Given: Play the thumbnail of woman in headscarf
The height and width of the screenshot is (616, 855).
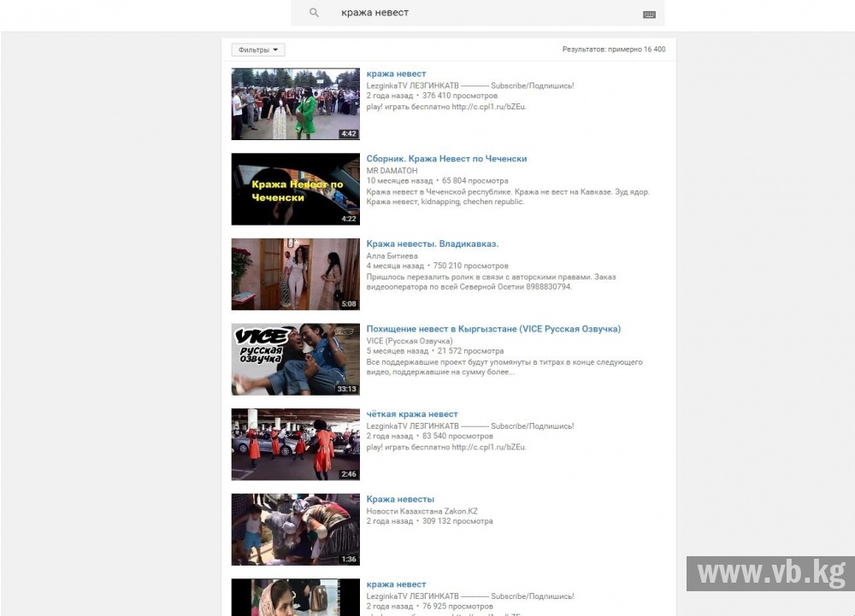Looking at the screenshot, I should click(x=296, y=597).
